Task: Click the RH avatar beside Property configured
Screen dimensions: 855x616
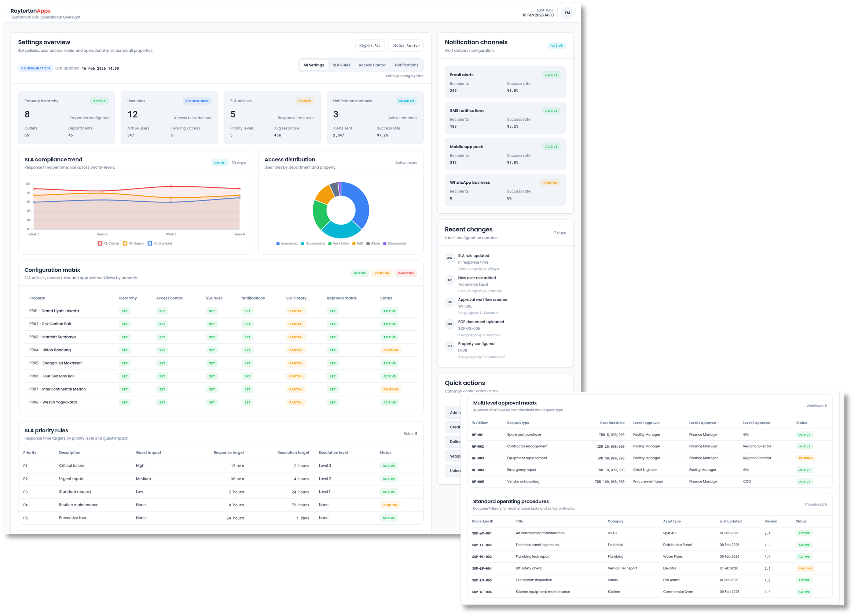Action: coord(449,346)
